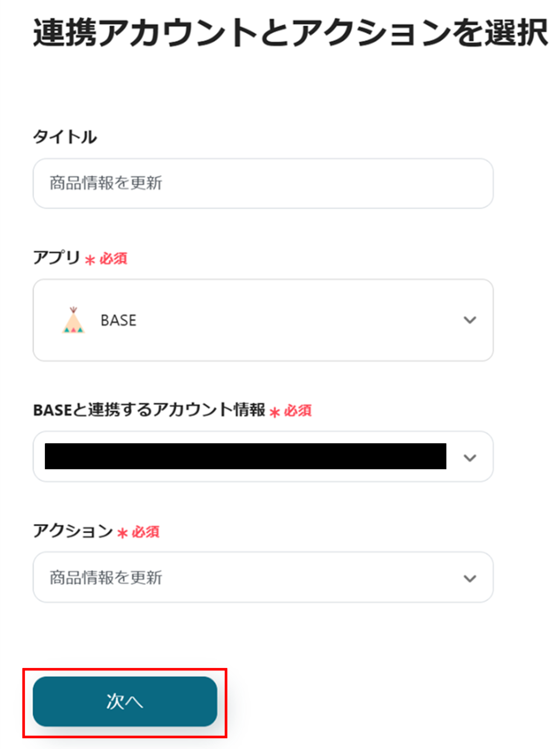Screen dimensions: 560x749
Task: Expand the アプリ dropdown chevron
Action: [470, 320]
